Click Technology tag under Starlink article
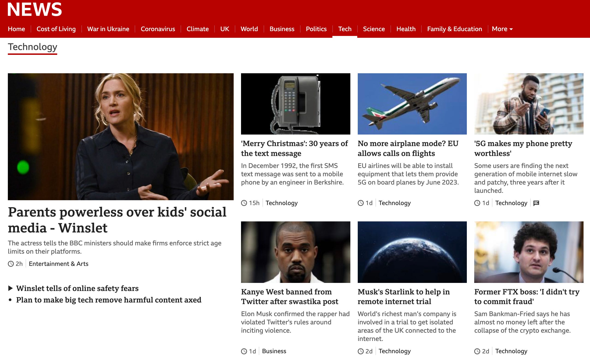Screen dimensions: 590x364 (x=395, y=351)
